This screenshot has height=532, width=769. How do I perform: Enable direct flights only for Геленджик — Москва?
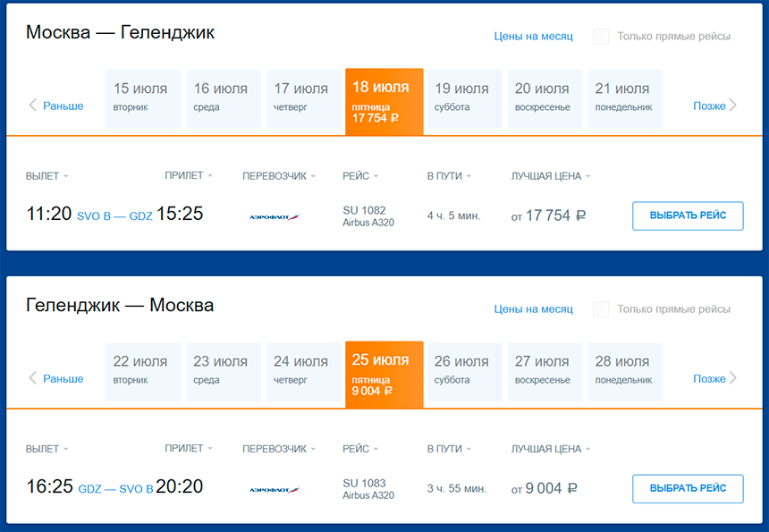(x=602, y=309)
